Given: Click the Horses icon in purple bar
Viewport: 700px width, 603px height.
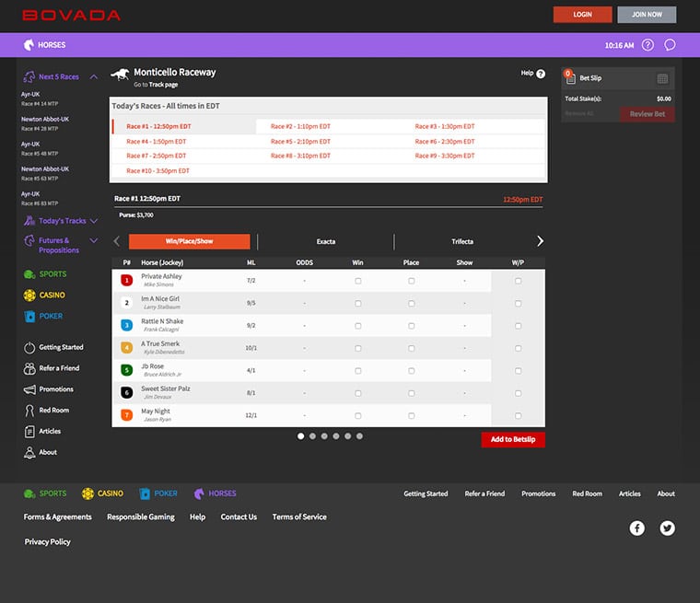Looking at the screenshot, I should (29, 44).
